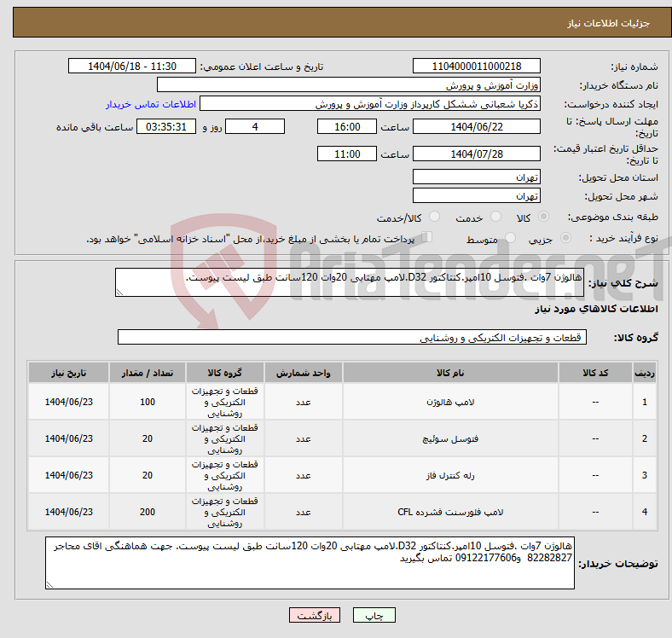Click the page title جزئیات اطلاعات نیاز
The width and height of the screenshot is (672, 638).
click(608, 23)
